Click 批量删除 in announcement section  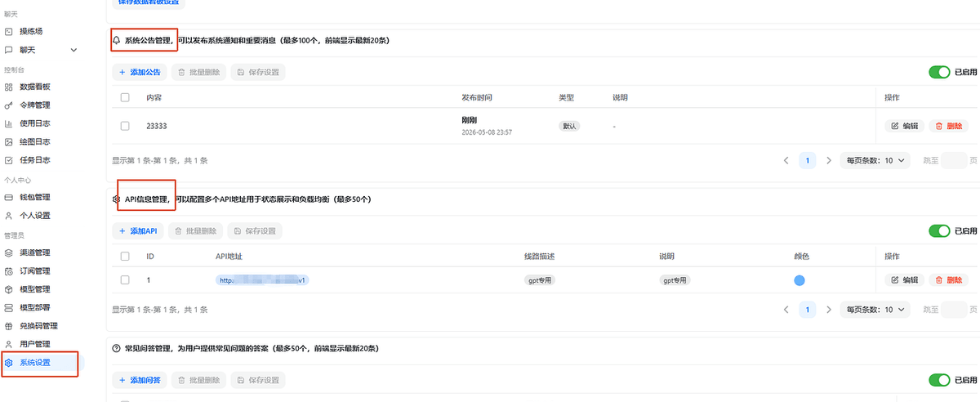click(199, 72)
